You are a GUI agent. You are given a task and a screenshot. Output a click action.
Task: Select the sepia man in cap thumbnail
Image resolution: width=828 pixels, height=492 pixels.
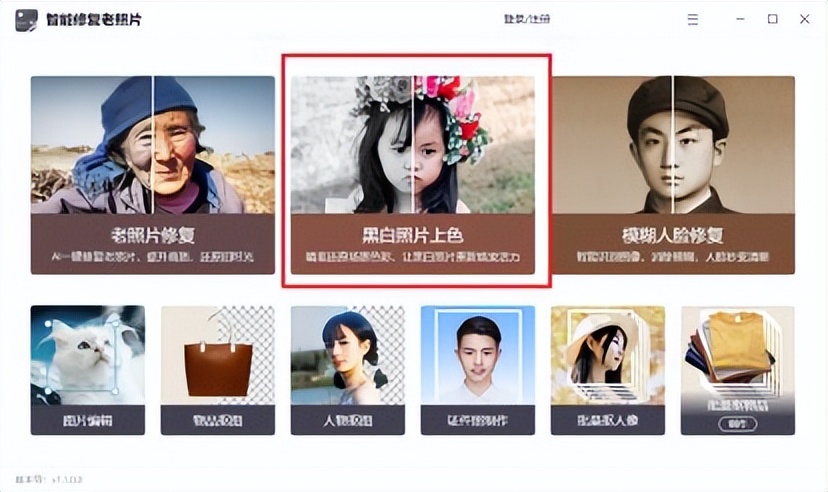tap(673, 145)
